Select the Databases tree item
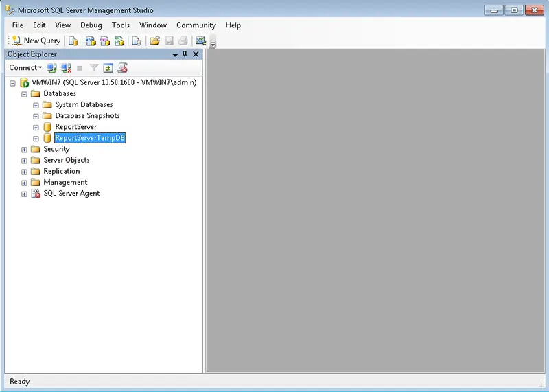Viewport: 549px width, 392px height. [x=60, y=93]
